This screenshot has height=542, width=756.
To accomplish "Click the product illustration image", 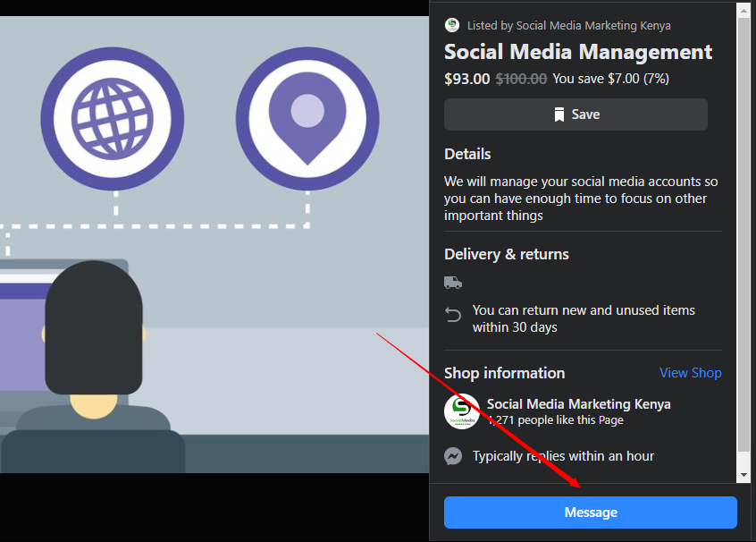I will click(214, 245).
